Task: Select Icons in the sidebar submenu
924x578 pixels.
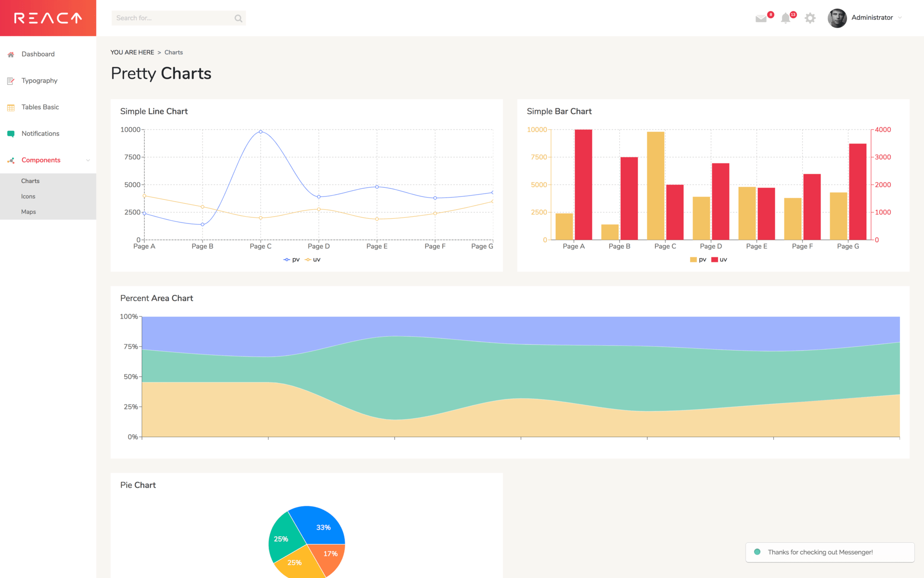Action: [x=28, y=196]
